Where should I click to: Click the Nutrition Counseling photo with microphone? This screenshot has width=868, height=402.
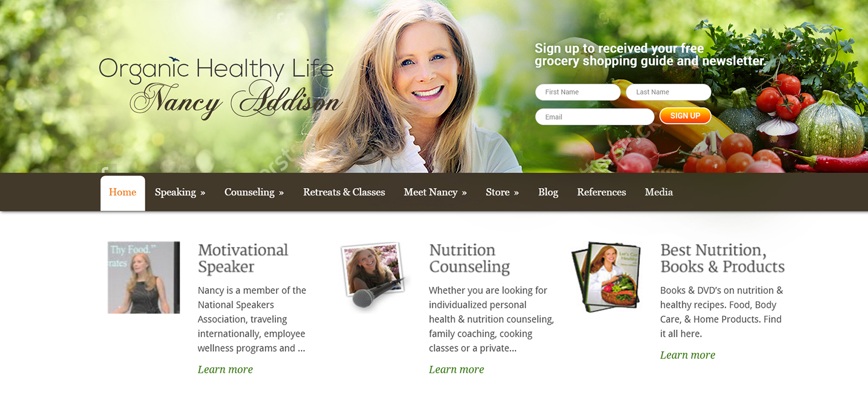[374, 275]
